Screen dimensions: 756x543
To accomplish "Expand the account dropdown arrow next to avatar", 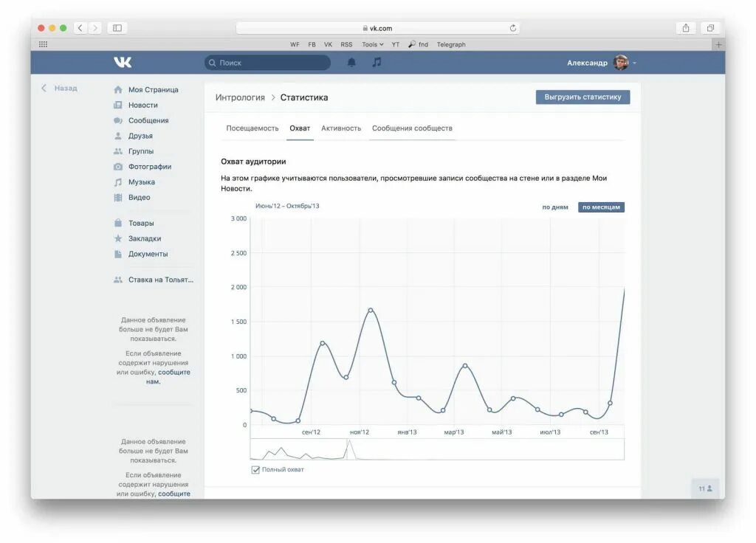I will coord(634,63).
